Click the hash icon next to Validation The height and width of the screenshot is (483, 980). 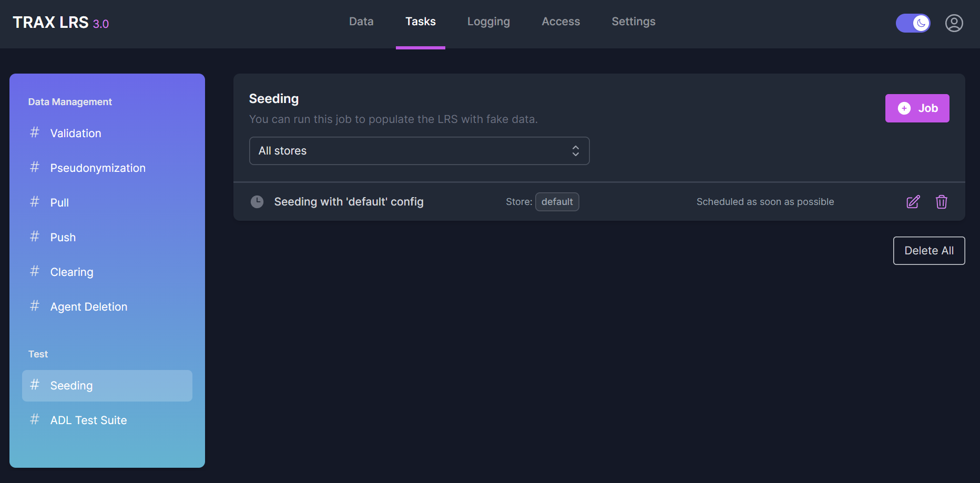pyautogui.click(x=35, y=132)
